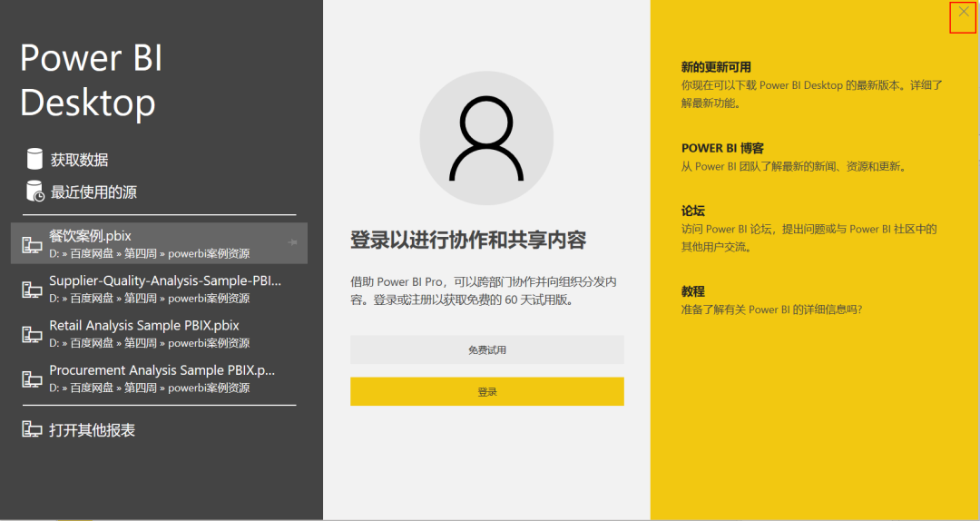
Task: Close the Power BI start screen
Action: pyautogui.click(x=963, y=11)
